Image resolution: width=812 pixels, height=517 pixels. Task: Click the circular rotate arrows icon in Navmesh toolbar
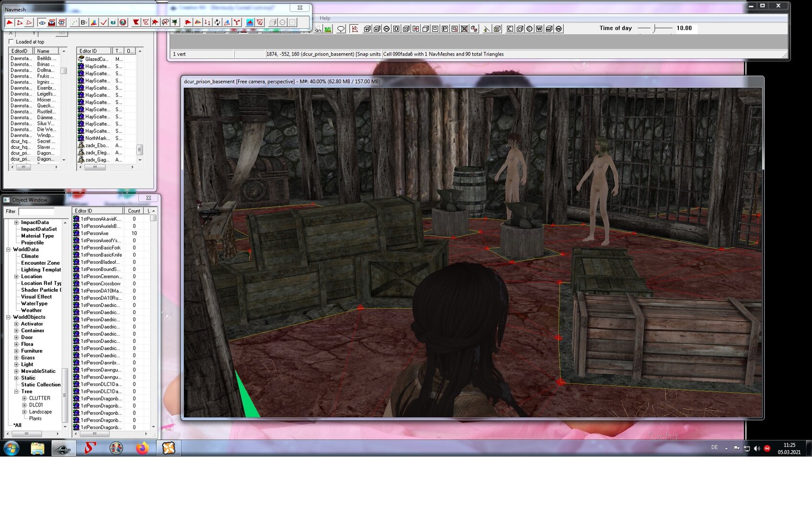coord(217,22)
